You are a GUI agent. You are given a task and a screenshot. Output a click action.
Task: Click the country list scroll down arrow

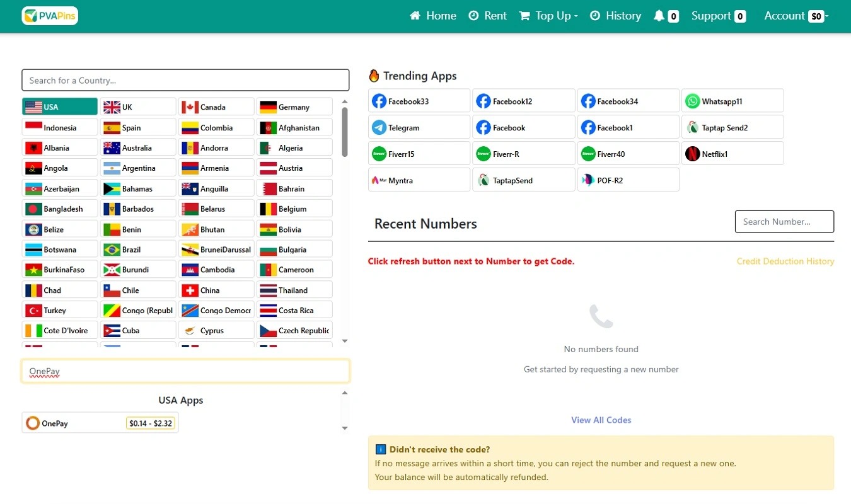[345, 341]
